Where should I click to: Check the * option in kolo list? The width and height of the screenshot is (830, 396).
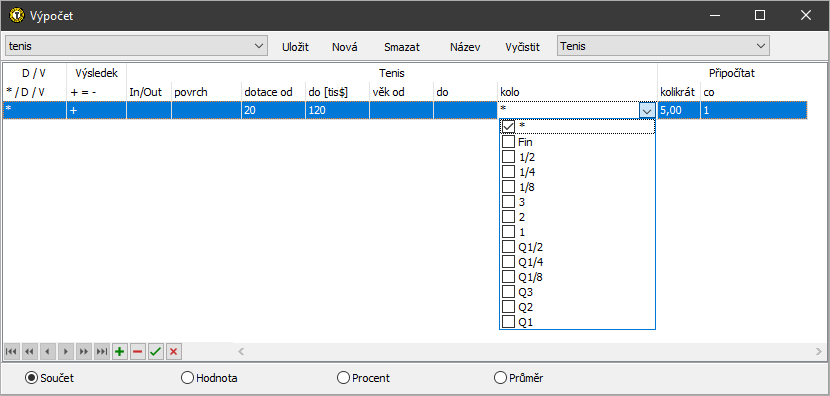[508, 127]
